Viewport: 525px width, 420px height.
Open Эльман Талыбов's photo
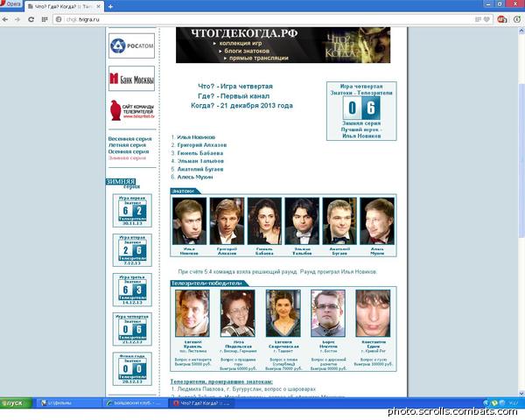pyautogui.click(x=302, y=221)
